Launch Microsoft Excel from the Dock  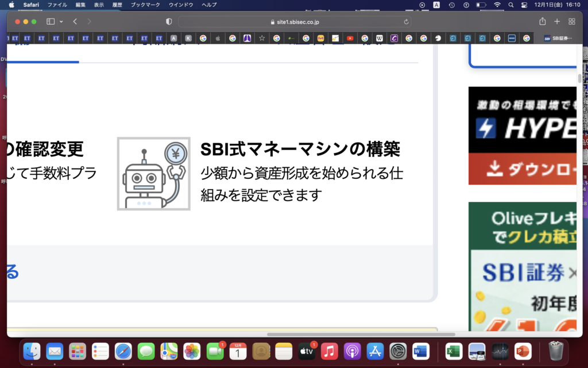click(454, 351)
